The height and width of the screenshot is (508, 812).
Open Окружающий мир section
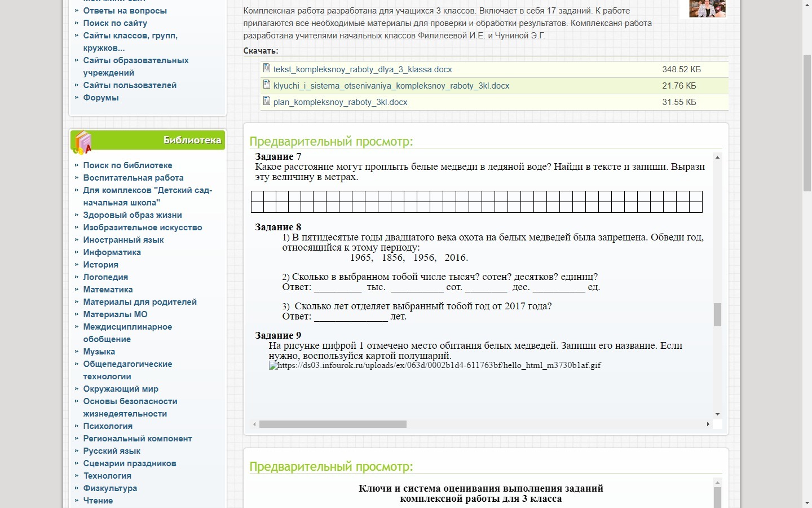[121, 389]
